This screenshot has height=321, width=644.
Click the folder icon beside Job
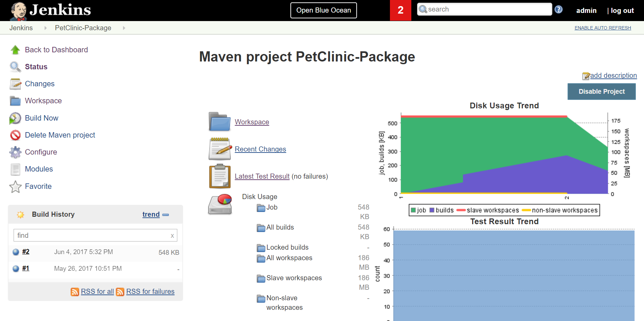pos(261,208)
